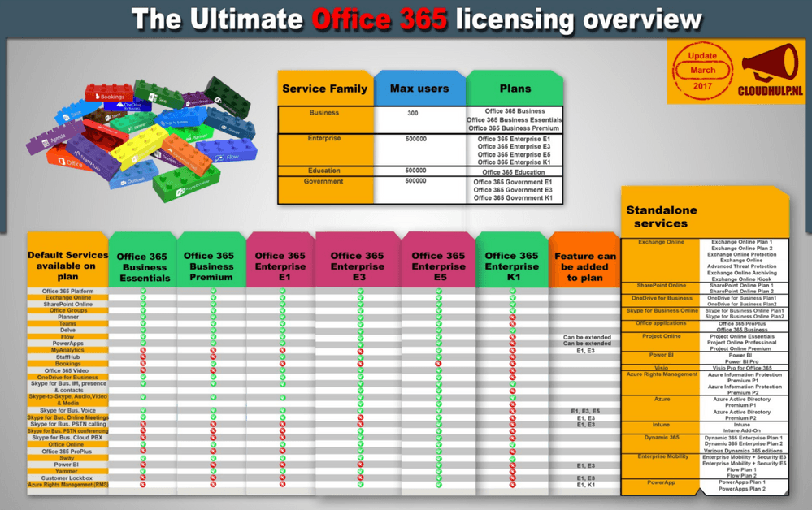
Task: Click the 'StaffHub' service row label
Action: tap(67, 357)
